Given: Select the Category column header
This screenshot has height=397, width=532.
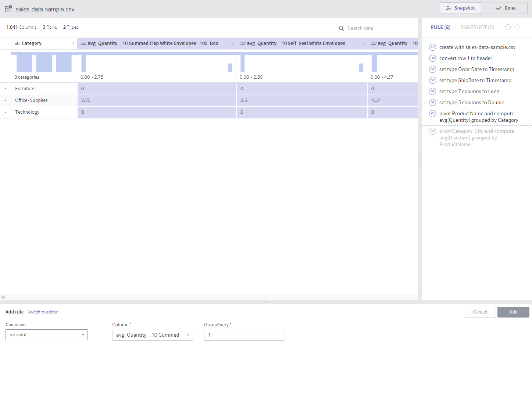Looking at the screenshot, I should (44, 43).
